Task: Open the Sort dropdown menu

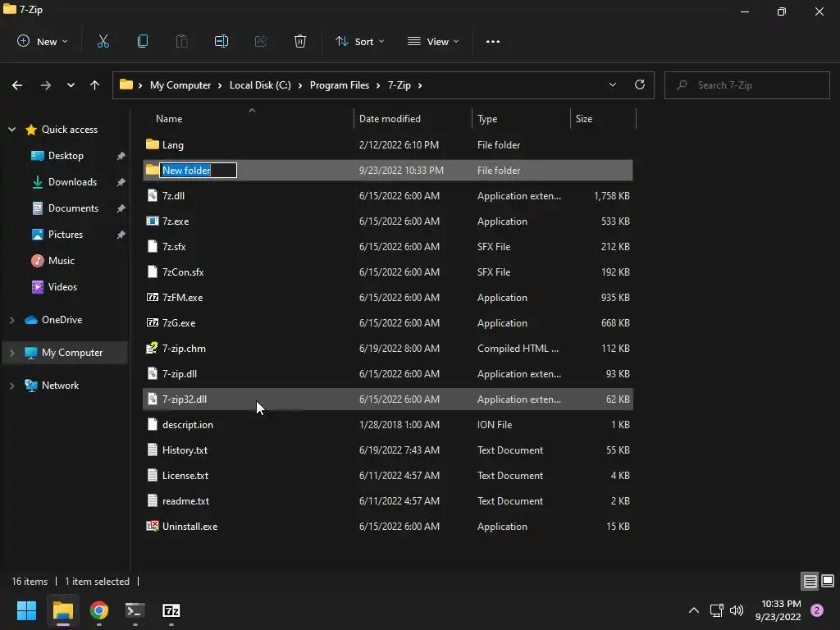Action: [x=359, y=41]
